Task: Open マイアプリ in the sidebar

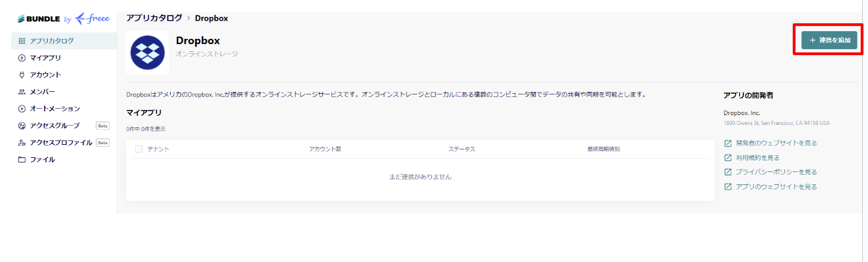Action: pos(64,58)
